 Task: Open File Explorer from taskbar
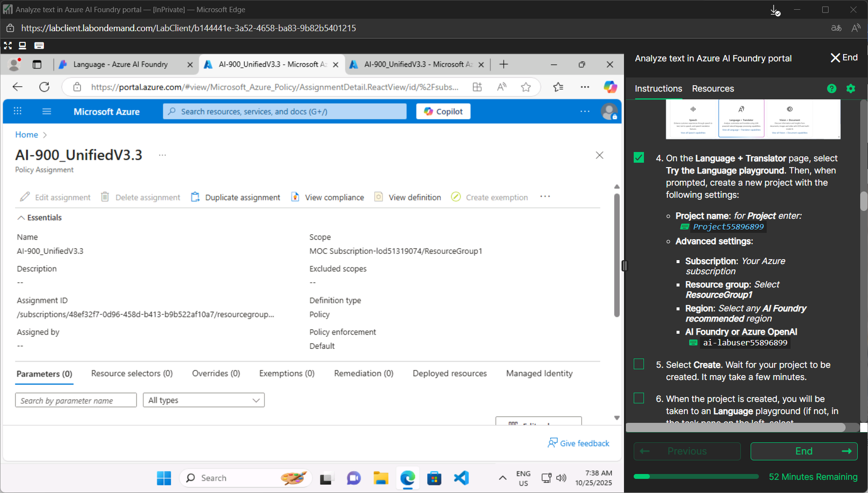tap(381, 478)
